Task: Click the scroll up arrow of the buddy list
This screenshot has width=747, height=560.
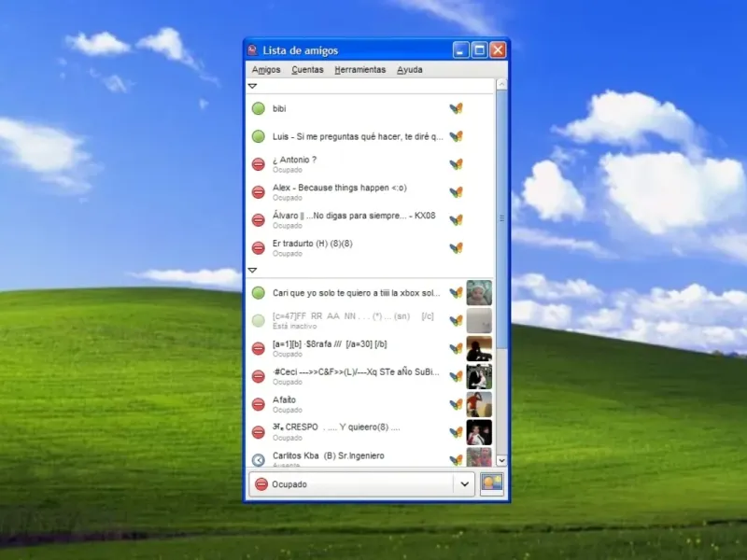Action: click(501, 85)
